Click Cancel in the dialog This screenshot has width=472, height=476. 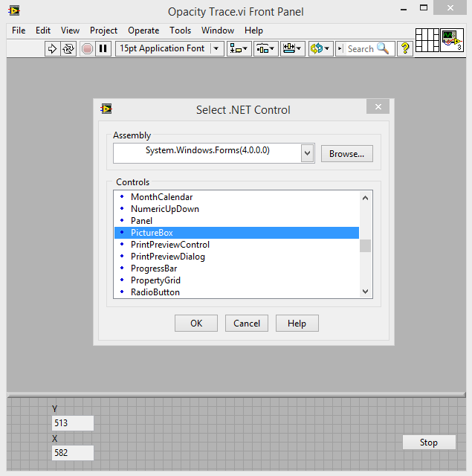(247, 323)
